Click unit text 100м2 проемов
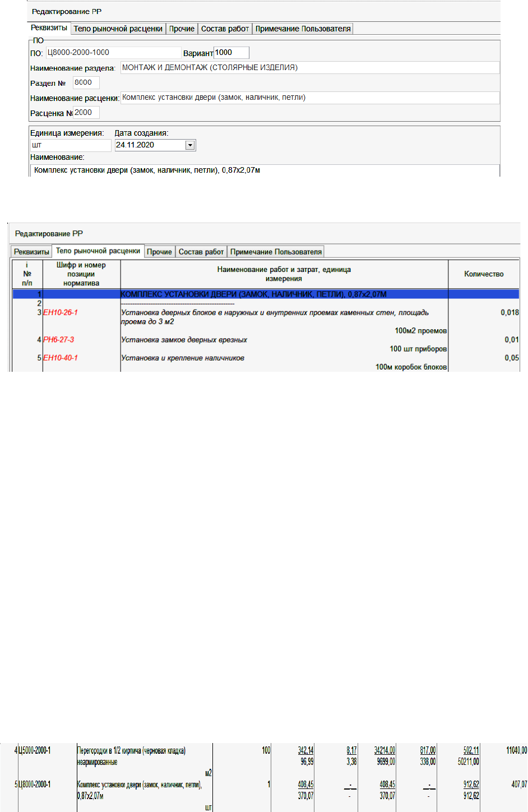 [x=421, y=331]
